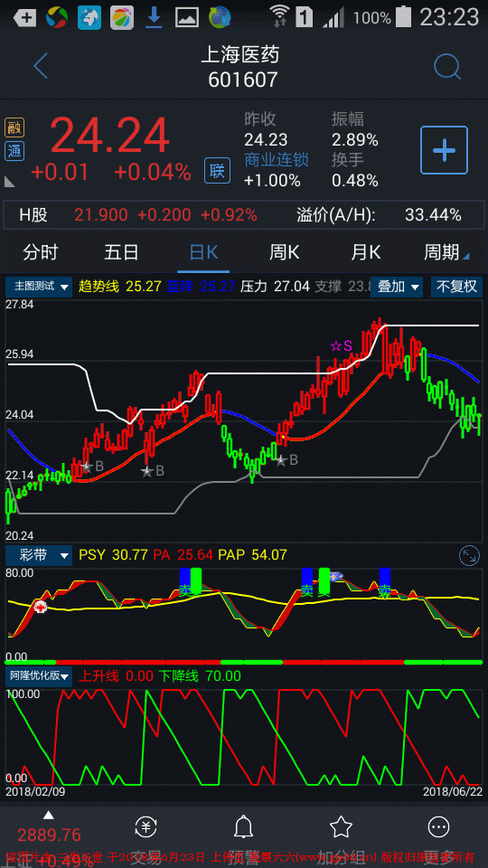Click the 商业连锁 sector link
This screenshot has height=868, width=488.
point(277,160)
